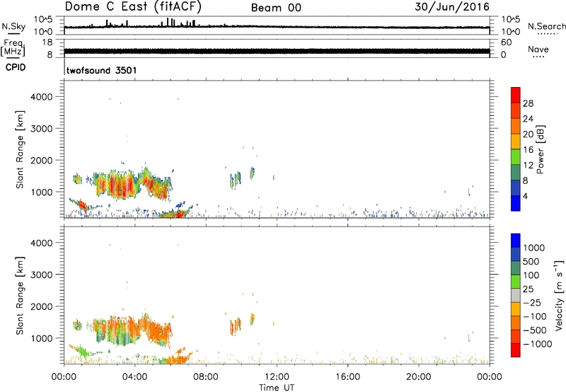This screenshot has height=392, width=566.
Task: Click the '-25' Velocity colorbar tick
Action: 532,303
